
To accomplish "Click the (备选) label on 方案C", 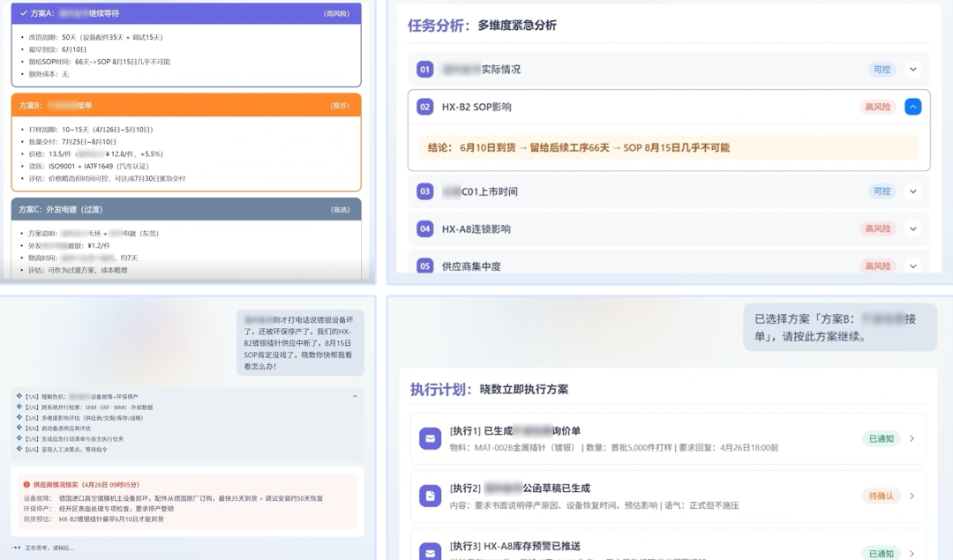I will point(341,210).
